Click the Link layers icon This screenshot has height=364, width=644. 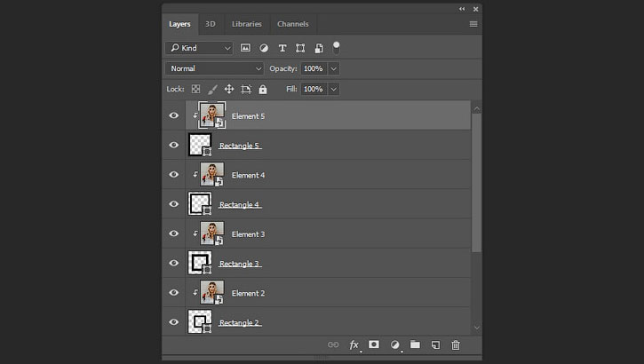tap(333, 344)
